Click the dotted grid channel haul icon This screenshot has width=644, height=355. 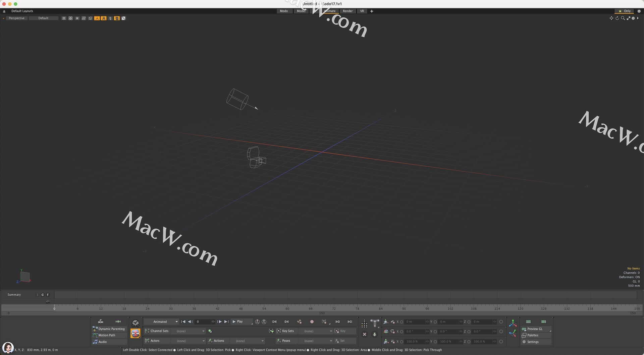click(x=364, y=324)
